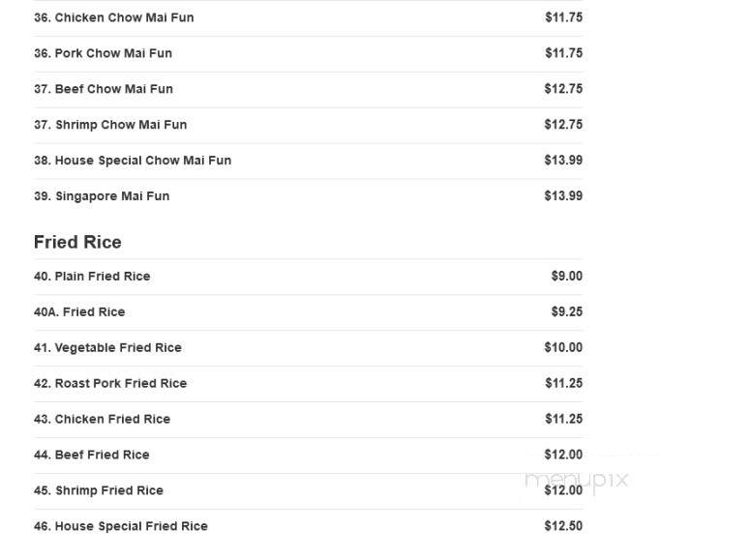This screenshot has height=560, width=750.
Task: Click the menupix watermark logo
Action: (x=576, y=480)
